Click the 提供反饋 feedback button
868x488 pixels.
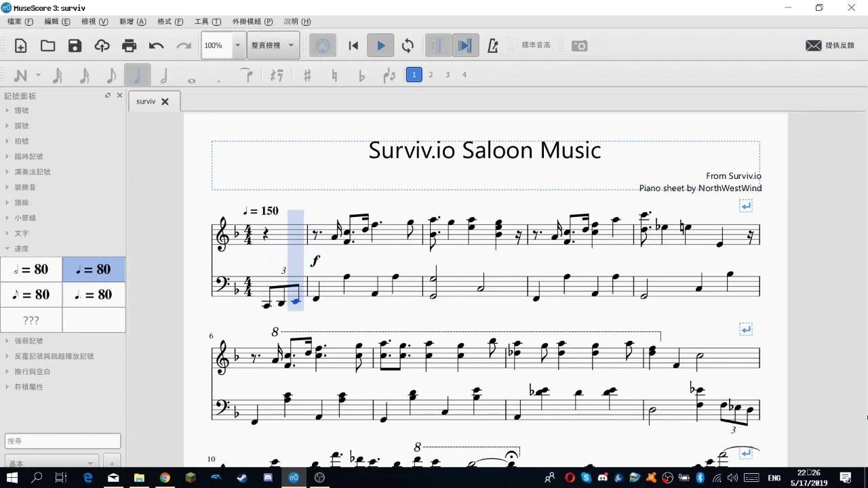830,45
